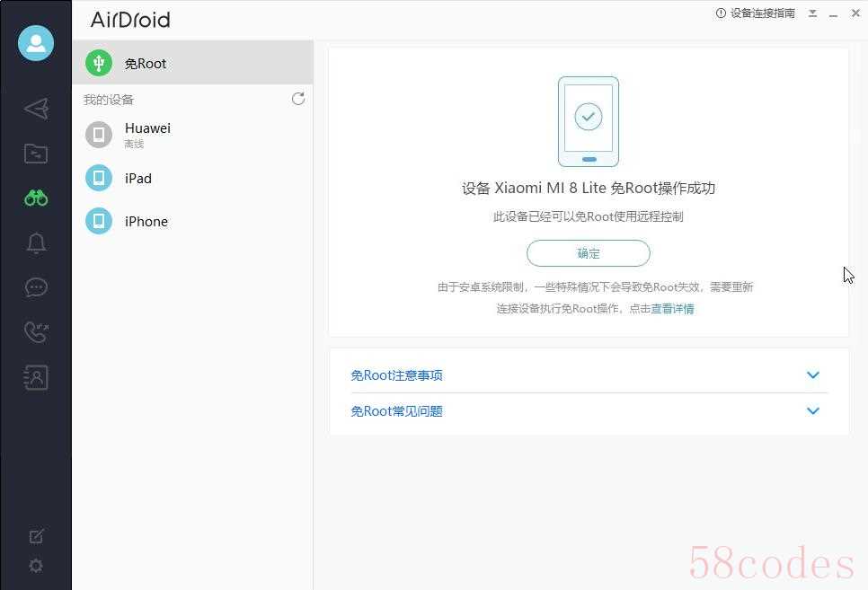Image resolution: width=868 pixels, height=590 pixels.
Task: Open the SMS messages chat icon
Action: (x=37, y=287)
